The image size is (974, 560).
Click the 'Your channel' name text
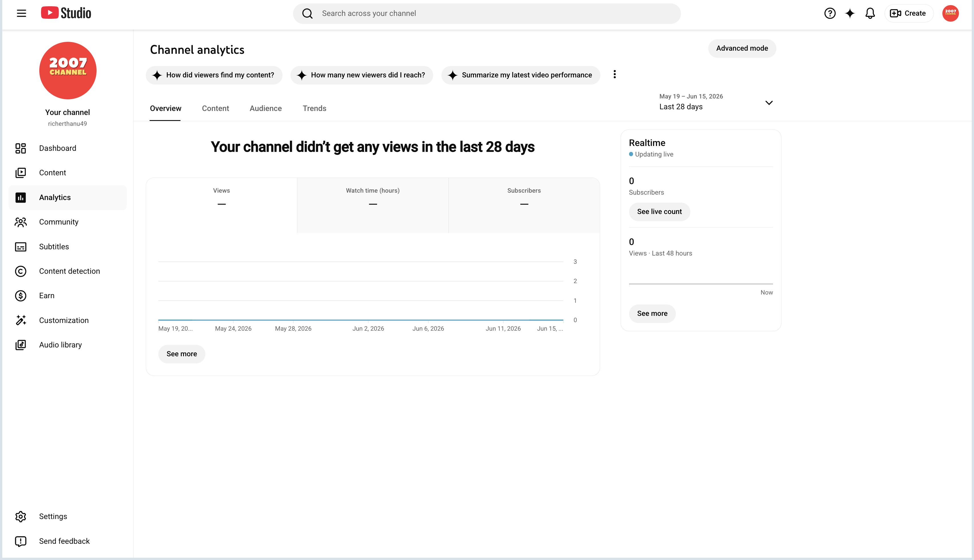67,112
